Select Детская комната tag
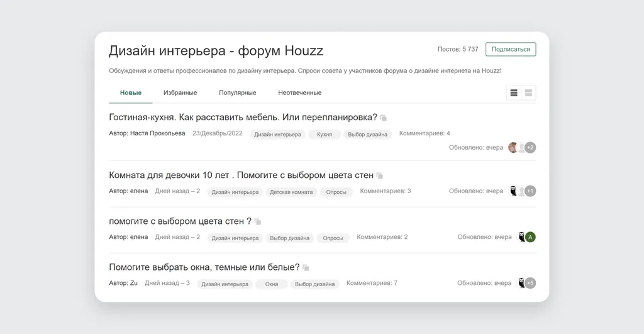Screen dimensions: 644x334 [x=291, y=192]
